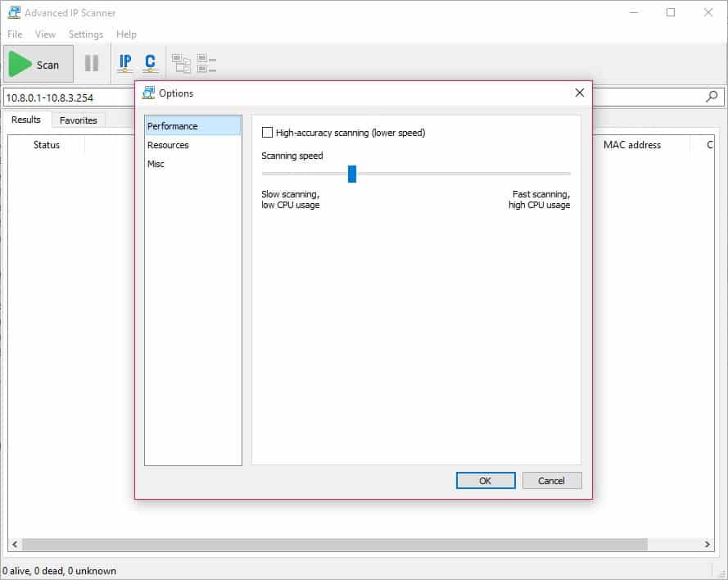Screen dimensions: 728x580
Task: Open the View menu
Action: point(45,34)
